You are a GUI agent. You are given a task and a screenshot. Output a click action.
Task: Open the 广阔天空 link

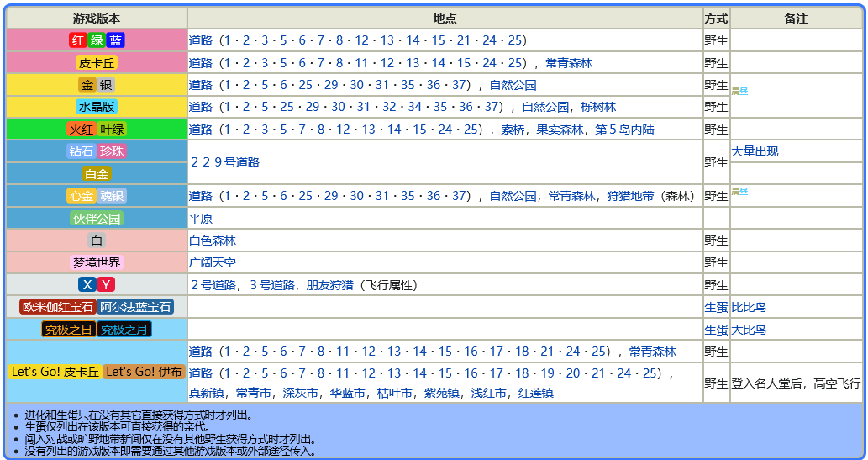[213, 262]
